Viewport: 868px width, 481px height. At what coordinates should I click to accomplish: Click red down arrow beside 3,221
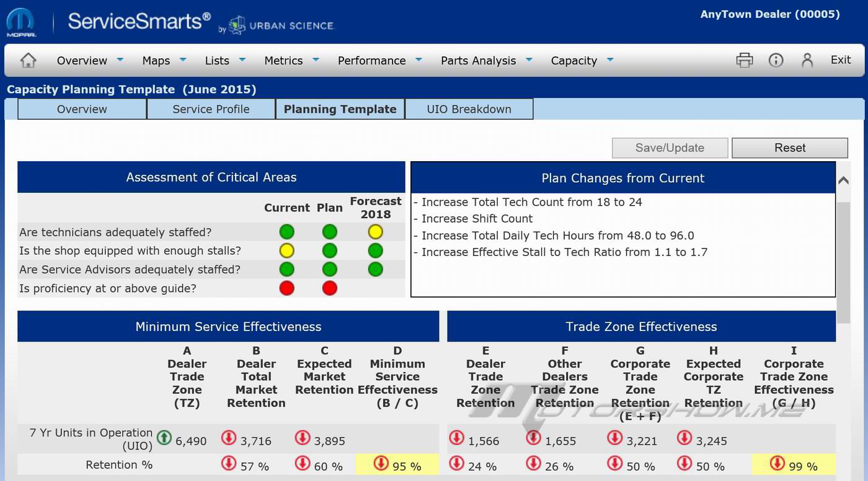coord(614,438)
